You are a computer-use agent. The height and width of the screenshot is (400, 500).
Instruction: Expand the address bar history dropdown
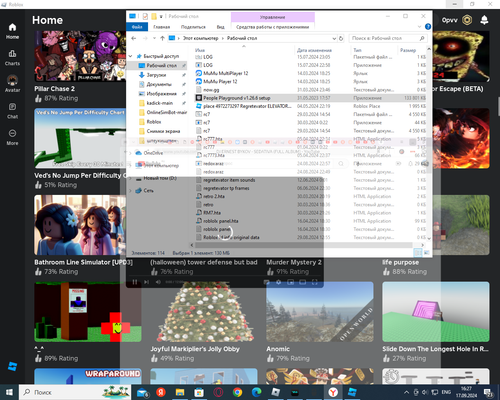pyautogui.click(x=334, y=38)
